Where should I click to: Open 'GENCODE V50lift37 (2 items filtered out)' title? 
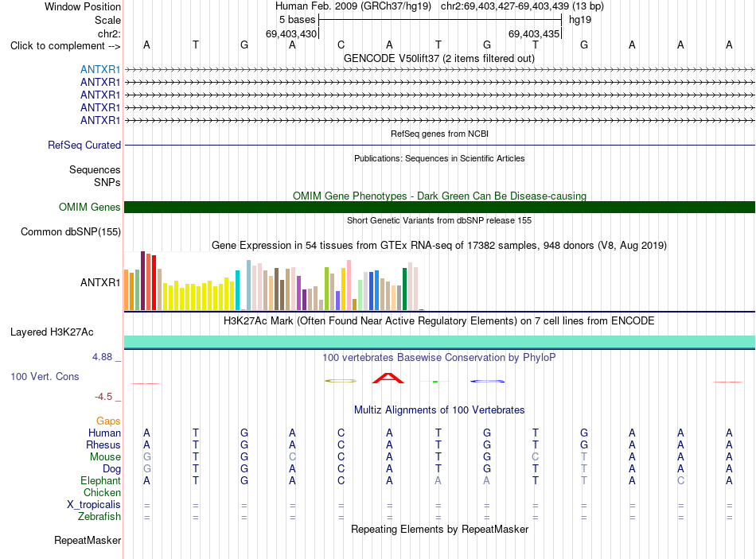439,58
